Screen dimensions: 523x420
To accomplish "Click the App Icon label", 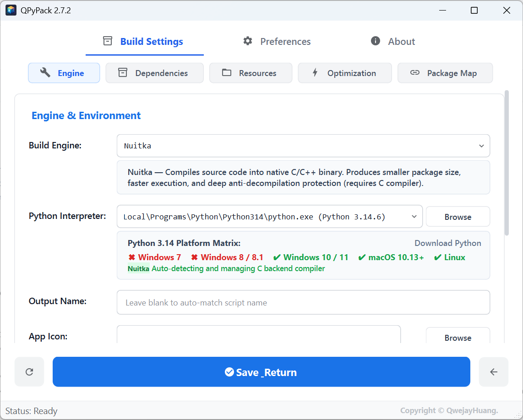I will click(48, 336).
